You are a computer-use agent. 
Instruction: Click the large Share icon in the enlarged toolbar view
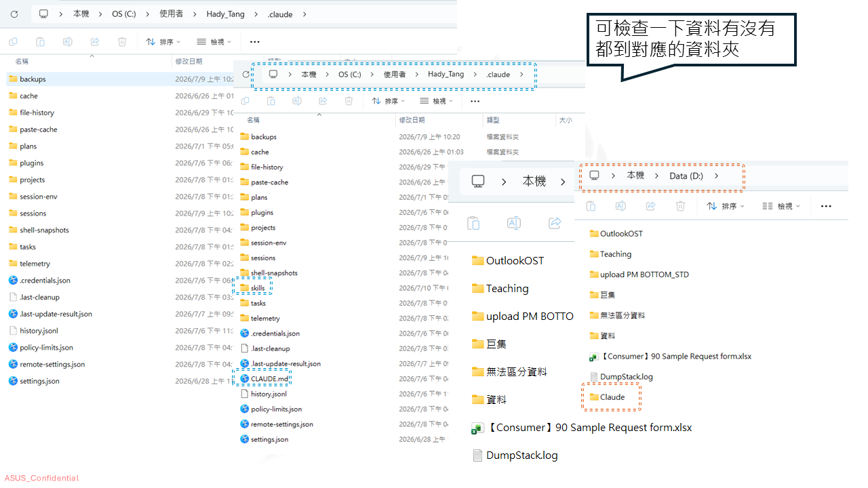[x=555, y=223]
